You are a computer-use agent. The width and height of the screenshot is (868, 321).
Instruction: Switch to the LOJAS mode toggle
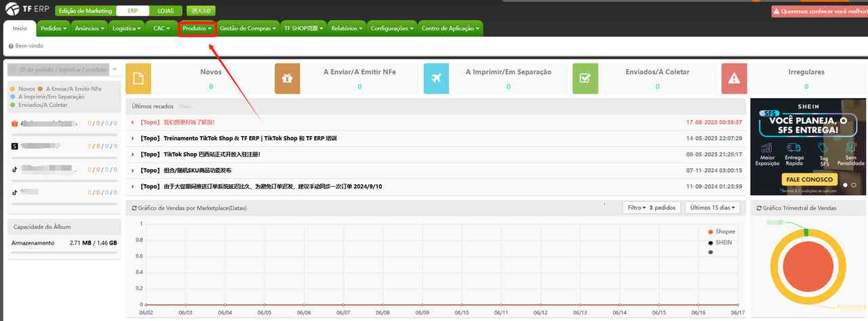[x=165, y=11]
